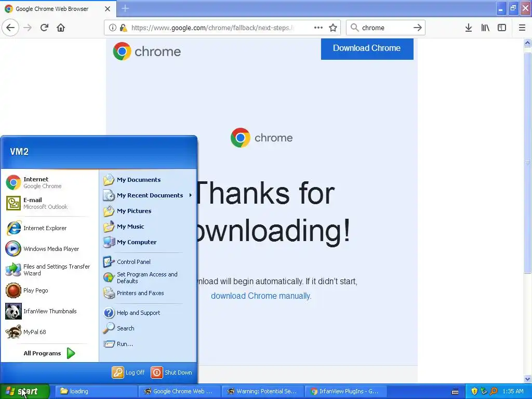The image size is (532, 399).
Task: Close the Google Chrome Web Browser tab
Action: (107, 9)
